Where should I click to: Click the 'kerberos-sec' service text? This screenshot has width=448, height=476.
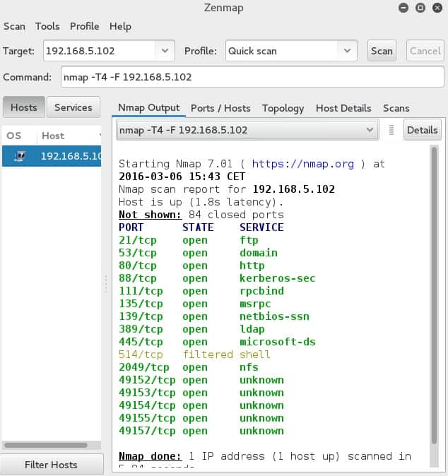tap(277, 278)
